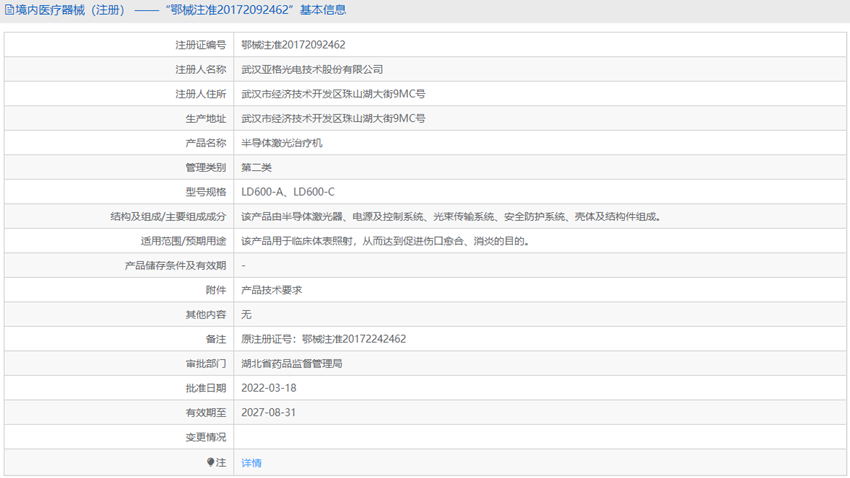The width and height of the screenshot is (850, 478).
Task: Click the 其他内容 label
Action: 205,314
